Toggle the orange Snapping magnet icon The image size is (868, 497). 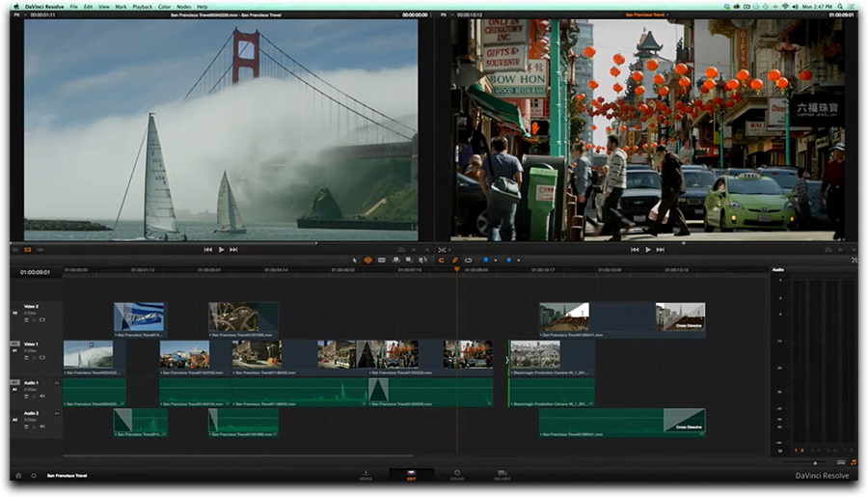[x=441, y=260]
